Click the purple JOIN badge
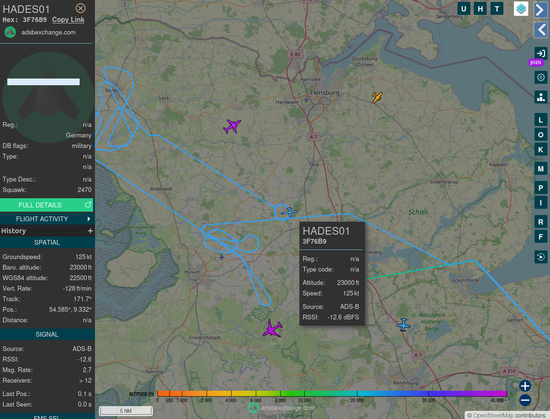Screen dimensions: 550x419 click(536, 63)
